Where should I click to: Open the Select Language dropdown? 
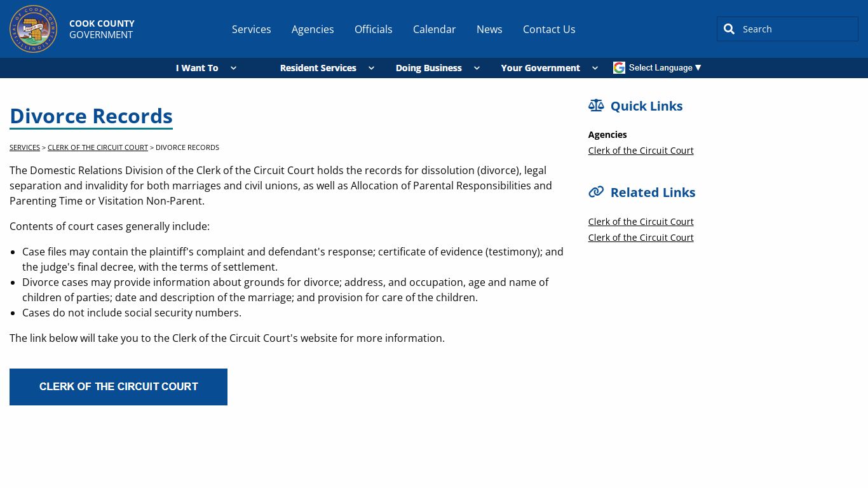[665, 67]
